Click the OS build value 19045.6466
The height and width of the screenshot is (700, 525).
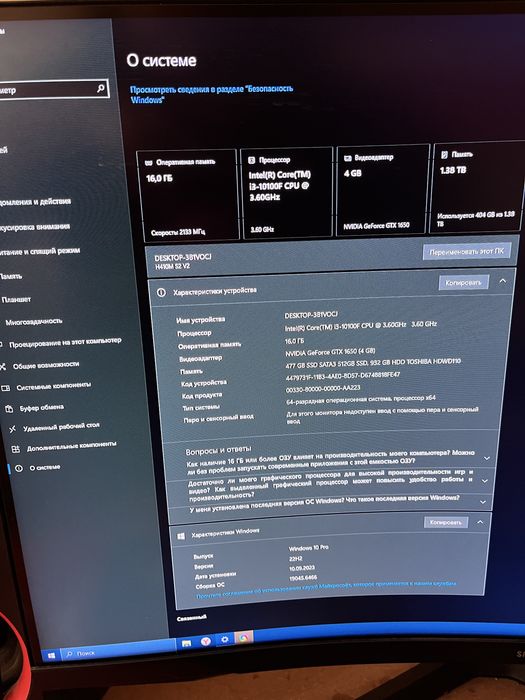303,578
